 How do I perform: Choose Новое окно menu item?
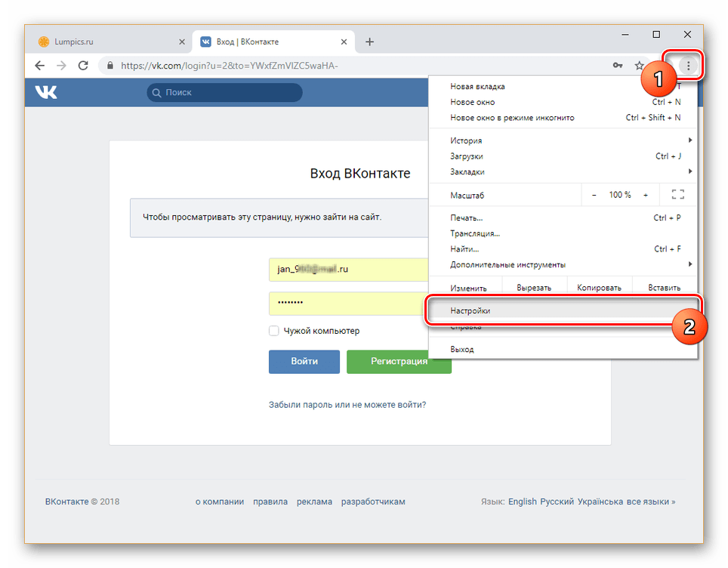(563, 102)
